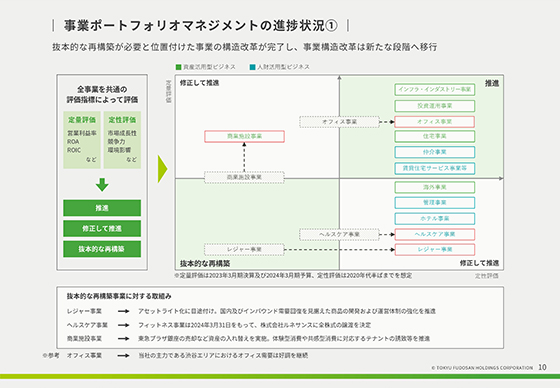560x388 pixels.
Task: Click the green 定量評価 heading in the left panel
Action: click(82, 120)
